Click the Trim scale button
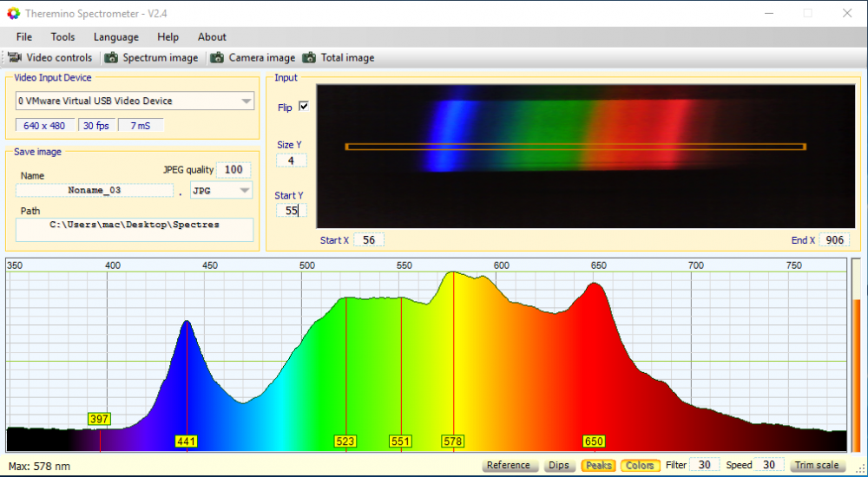The image size is (868, 477). pos(817,466)
